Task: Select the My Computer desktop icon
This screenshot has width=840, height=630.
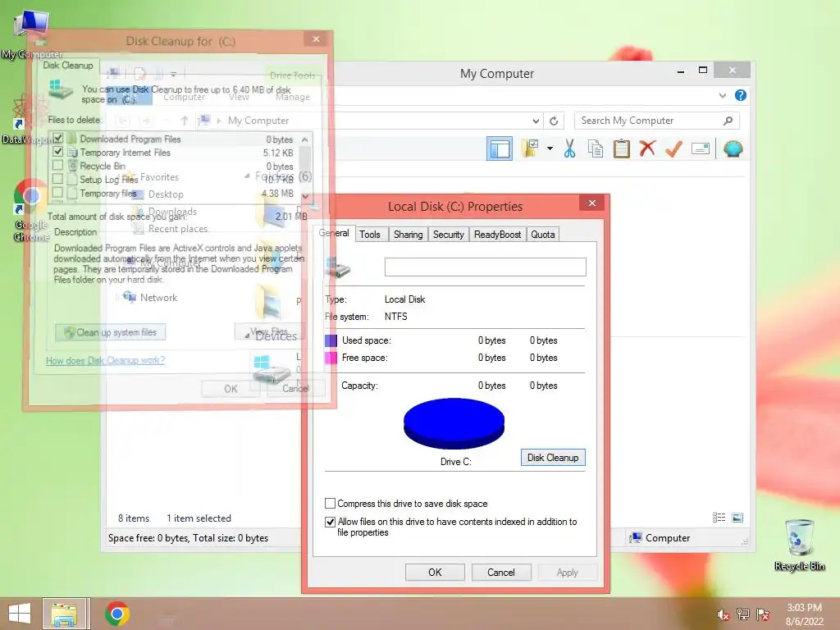Action: click(31, 34)
